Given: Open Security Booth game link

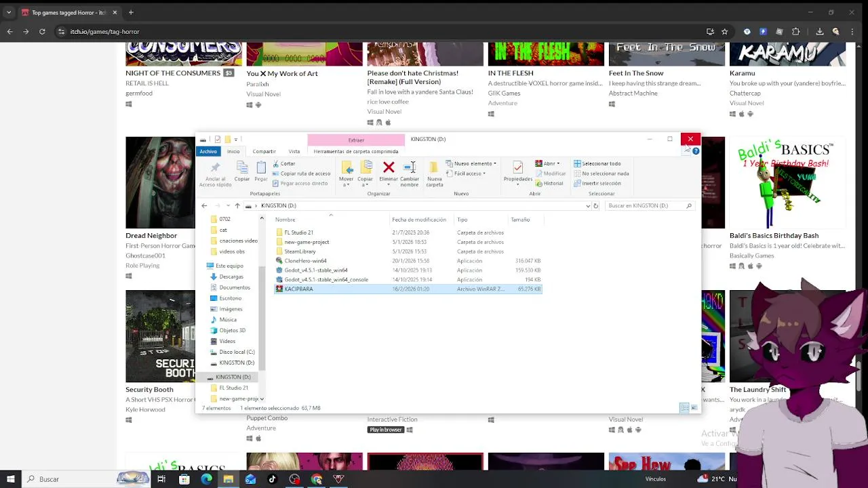Looking at the screenshot, I should coord(149,389).
